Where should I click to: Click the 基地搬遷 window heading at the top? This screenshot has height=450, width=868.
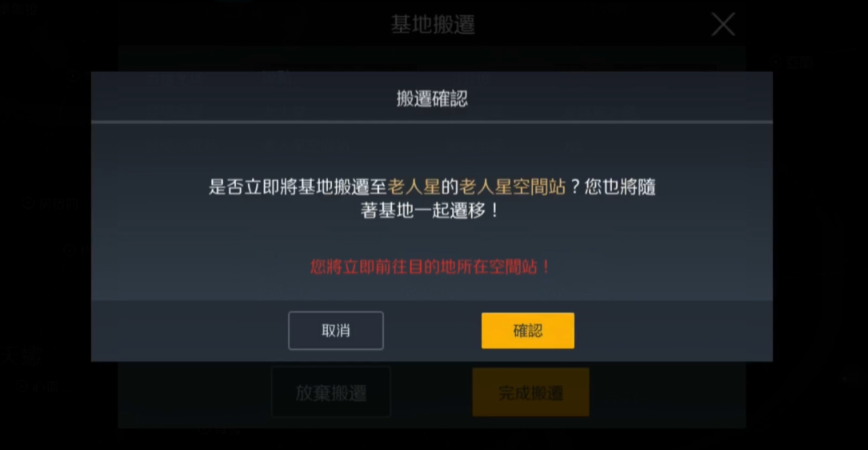tap(433, 25)
